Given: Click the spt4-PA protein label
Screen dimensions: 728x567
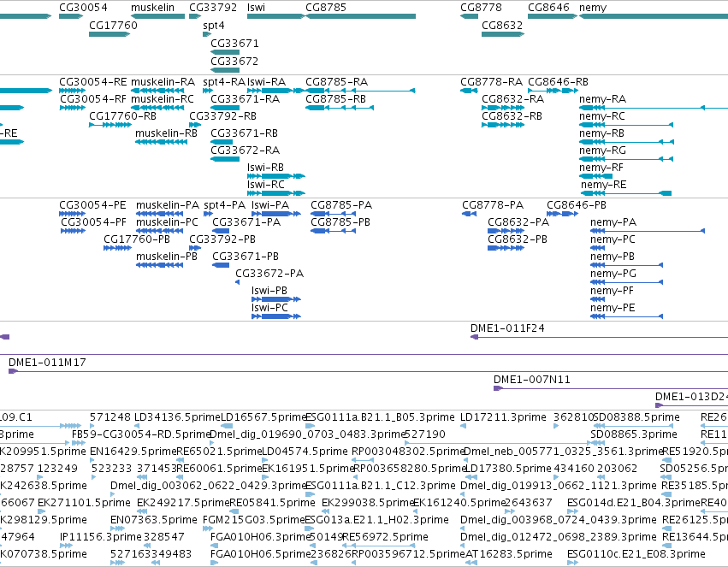Looking at the screenshot, I should point(225,205).
